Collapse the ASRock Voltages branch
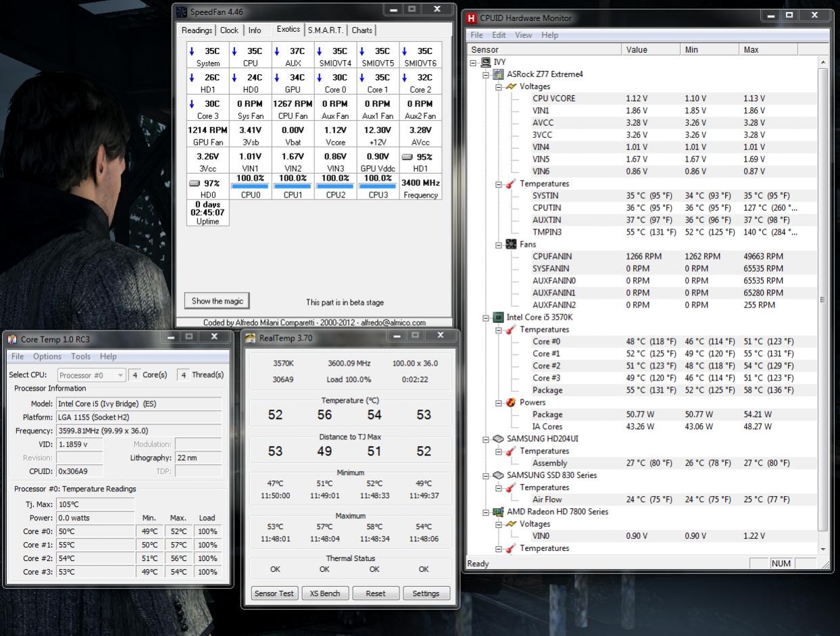 click(499, 87)
